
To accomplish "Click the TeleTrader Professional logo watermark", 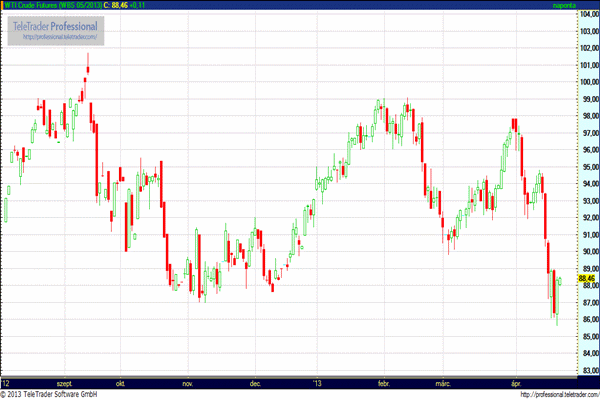I will click(54, 23).
